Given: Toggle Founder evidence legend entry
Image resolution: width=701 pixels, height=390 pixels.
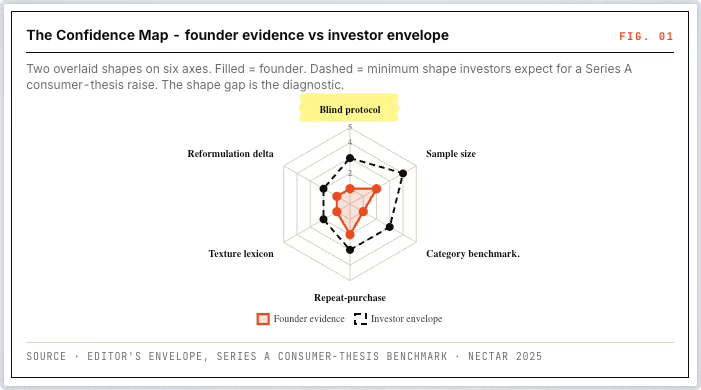Looking at the screenshot, I should [300, 319].
